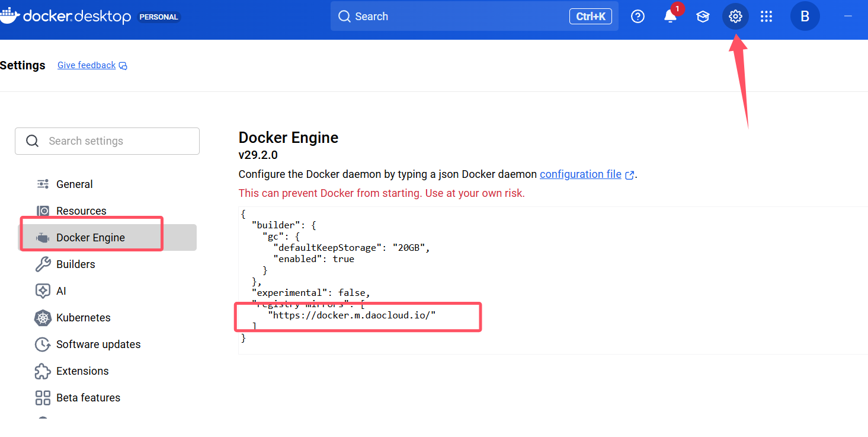Click the Kubernetes helm wheel icon
This screenshot has height=437, width=868.
pos(43,318)
